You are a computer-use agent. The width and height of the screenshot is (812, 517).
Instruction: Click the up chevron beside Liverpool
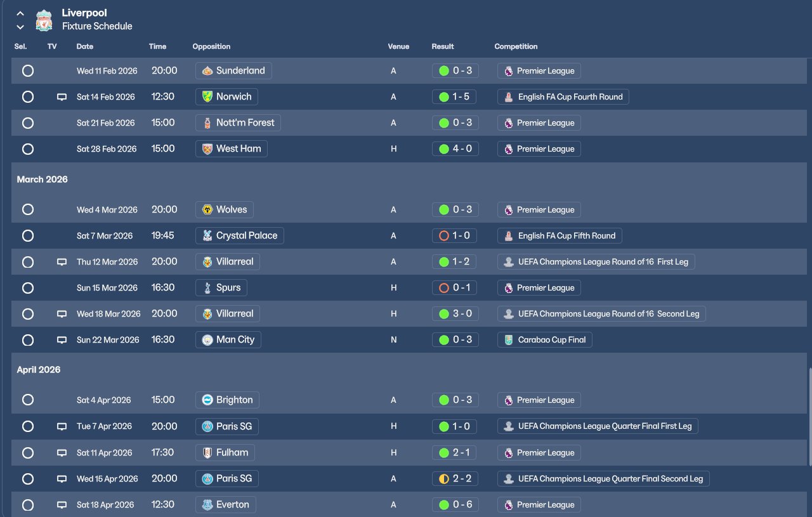tap(20, 13)
